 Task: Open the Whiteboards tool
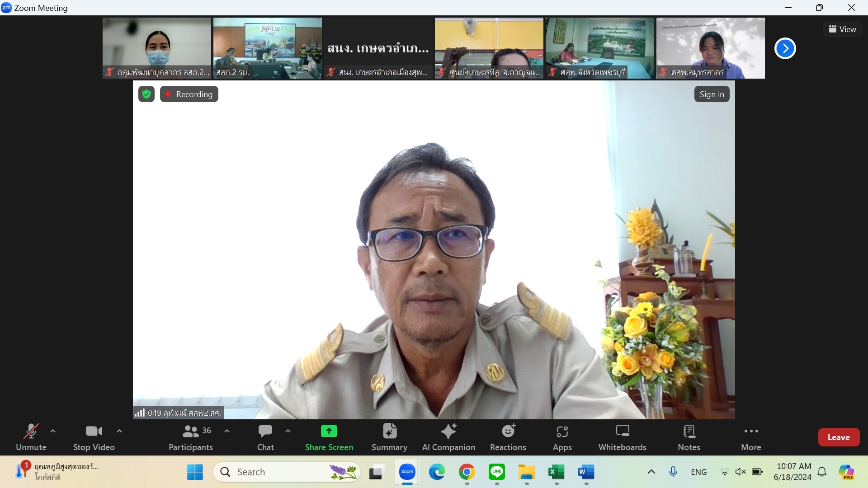click(622, 437)
